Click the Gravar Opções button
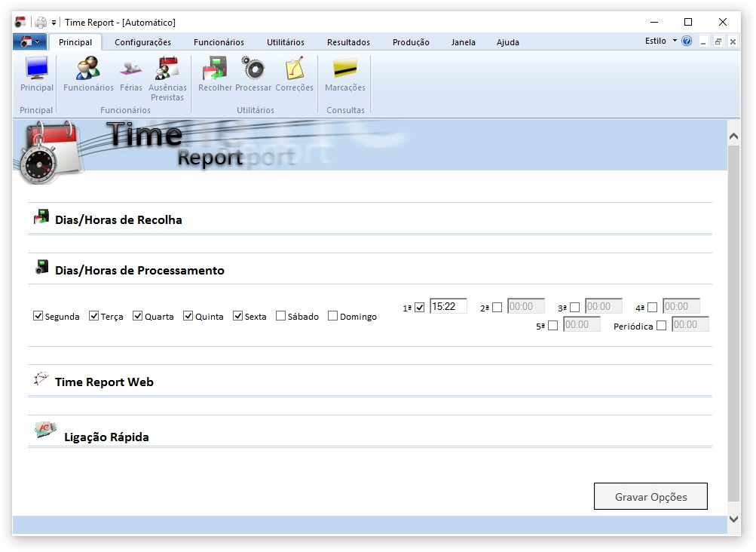Viewport: 756px width, 552px height. pos(651,496)
